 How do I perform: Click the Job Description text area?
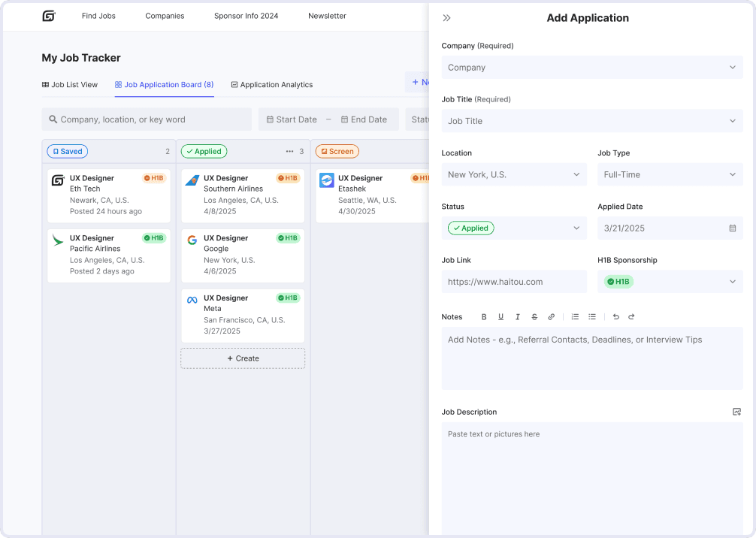click(x=592, y=478)
